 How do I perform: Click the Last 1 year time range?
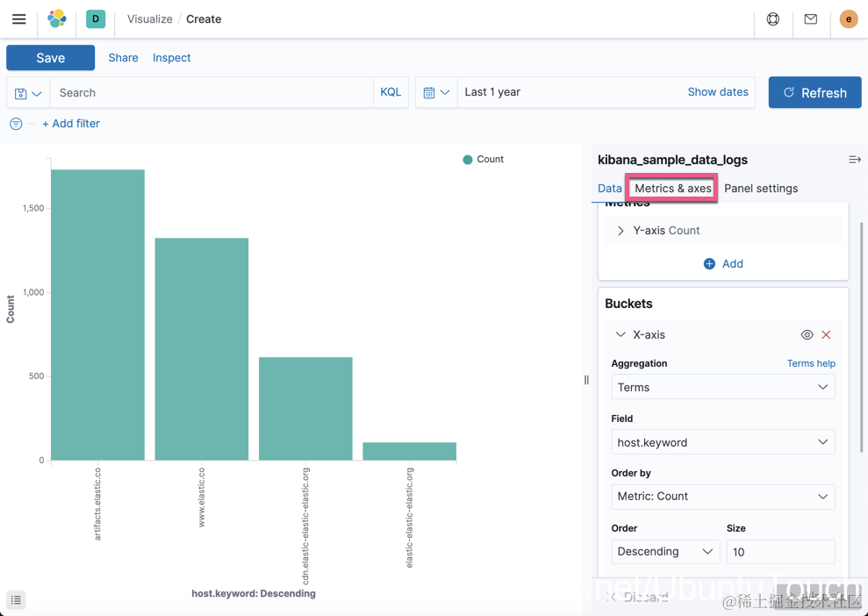[x=492, y=92]
